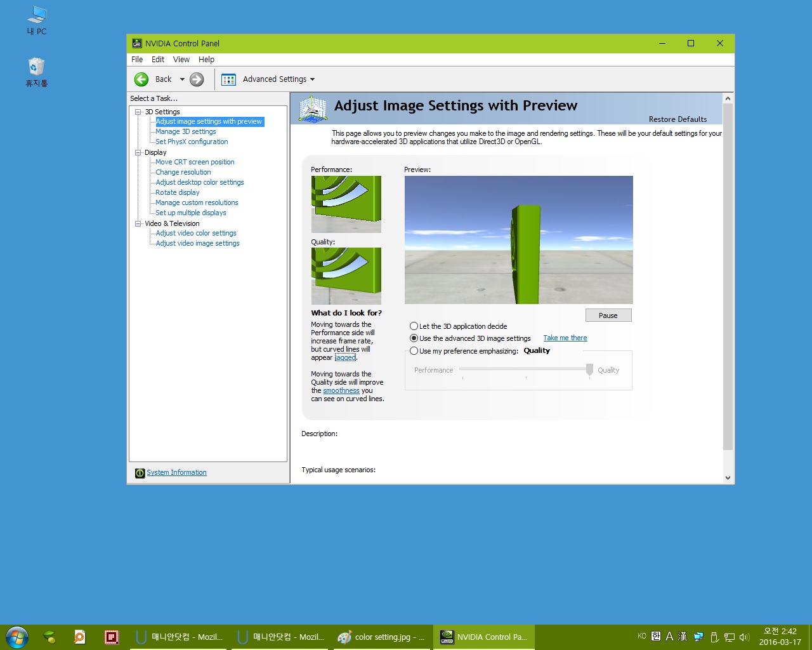Select Change resolution

coord(183,173)
